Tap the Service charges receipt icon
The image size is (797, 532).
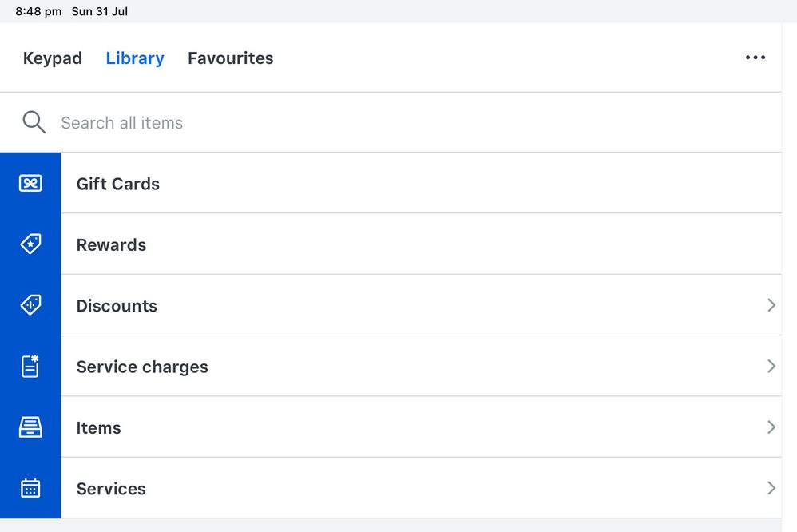pos(30,367)
